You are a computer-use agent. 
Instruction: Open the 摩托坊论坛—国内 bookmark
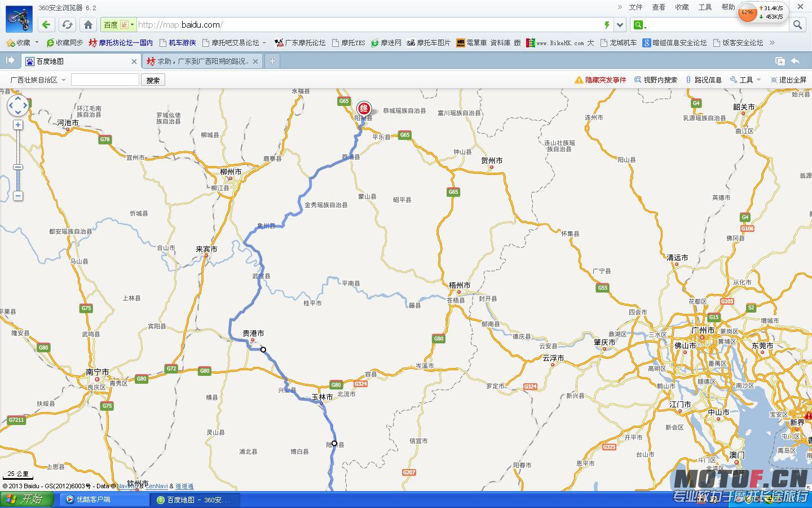click(121, 43)
